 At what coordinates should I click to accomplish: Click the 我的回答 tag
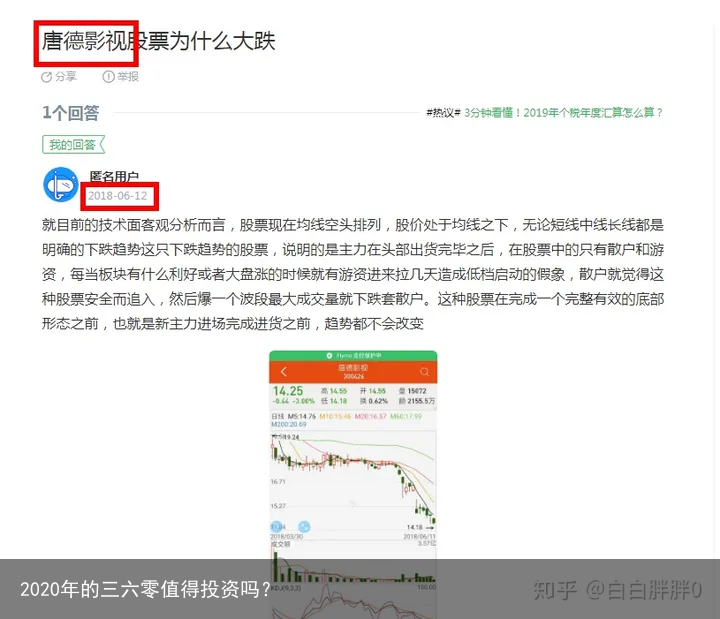(x=73, y=145)
